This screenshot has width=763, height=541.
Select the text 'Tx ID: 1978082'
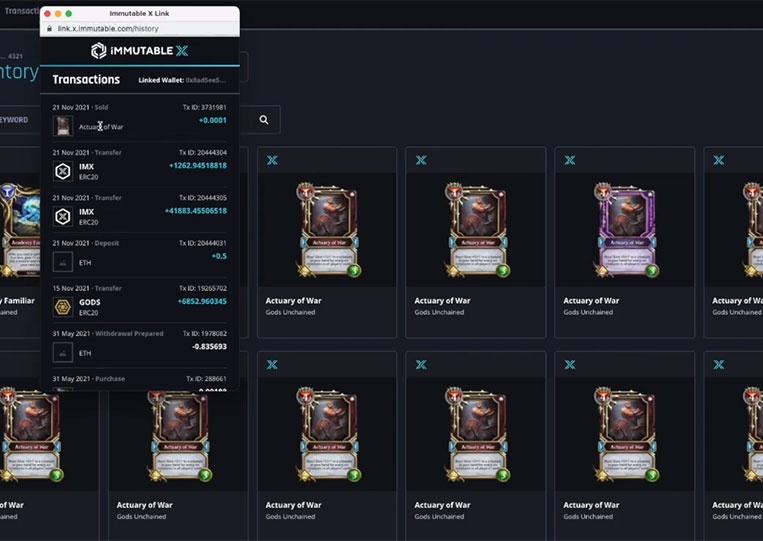point(204,333)
